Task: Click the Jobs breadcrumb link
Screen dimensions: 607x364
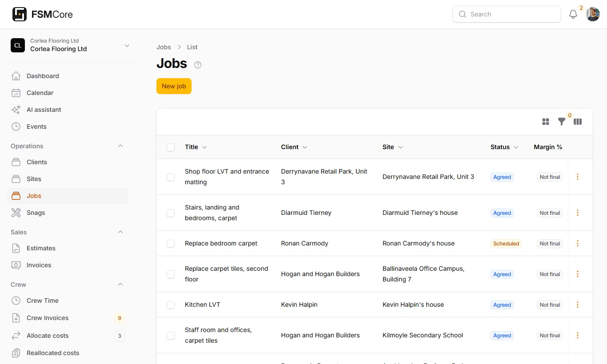Action: [164, 47]
